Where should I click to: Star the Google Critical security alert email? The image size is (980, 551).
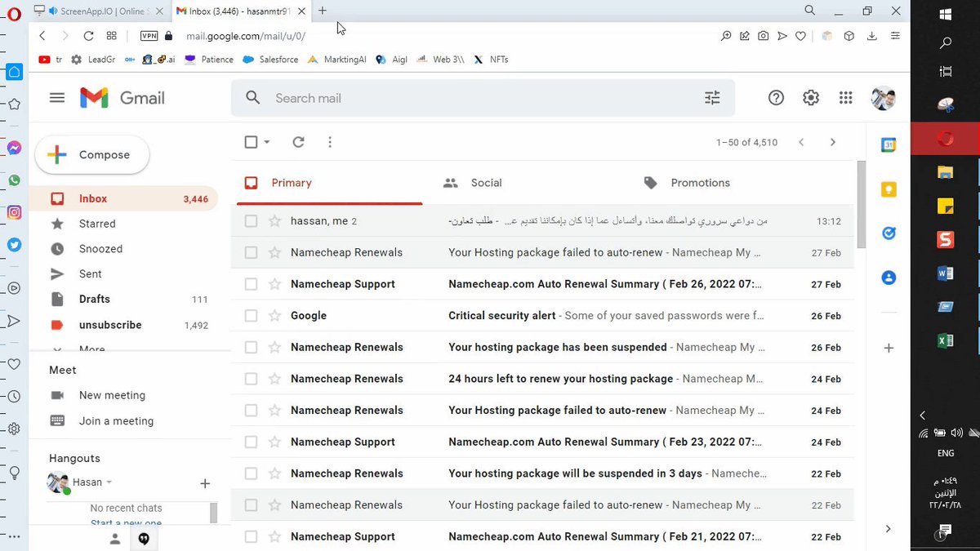[275, 316]
